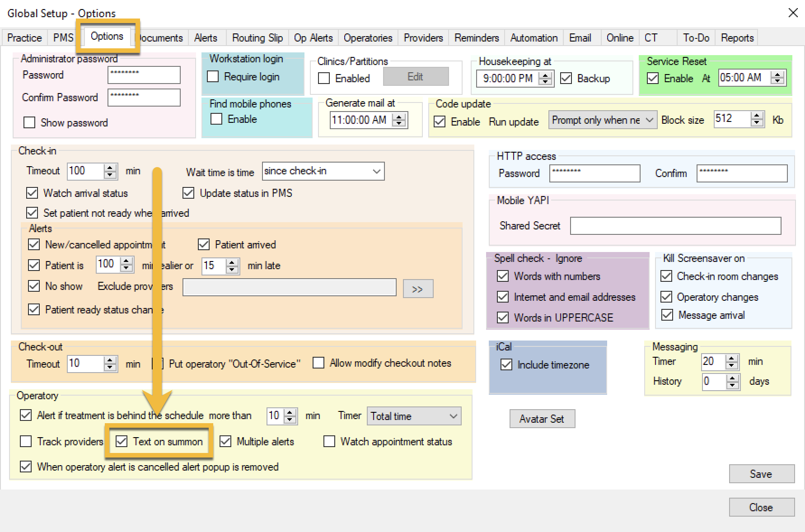This screenshot has width=805, height=532.
Task: Click the Check-out Timeout spinner
Action: coord(110,364)
